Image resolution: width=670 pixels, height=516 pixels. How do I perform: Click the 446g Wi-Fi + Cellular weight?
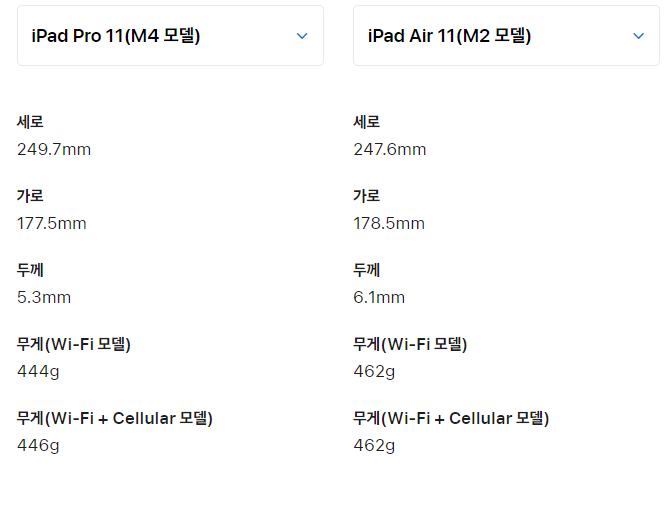(38, 446)
